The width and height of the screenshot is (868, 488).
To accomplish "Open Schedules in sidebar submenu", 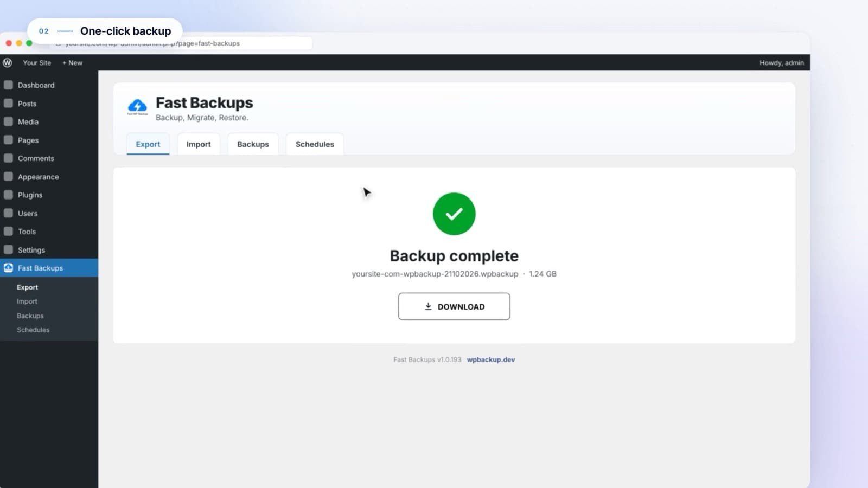I will coord(33,330).
